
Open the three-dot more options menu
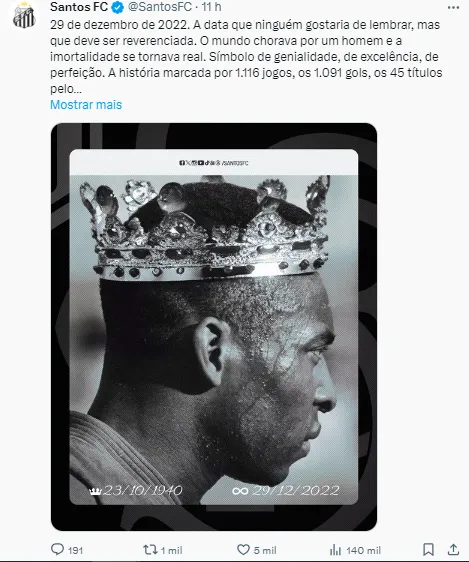(x=454, y=8)
